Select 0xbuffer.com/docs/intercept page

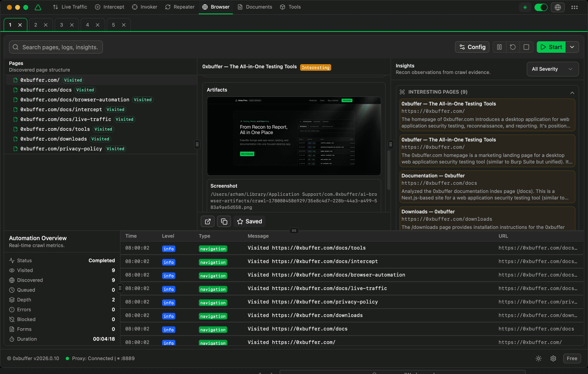click(x=100, y=110)
